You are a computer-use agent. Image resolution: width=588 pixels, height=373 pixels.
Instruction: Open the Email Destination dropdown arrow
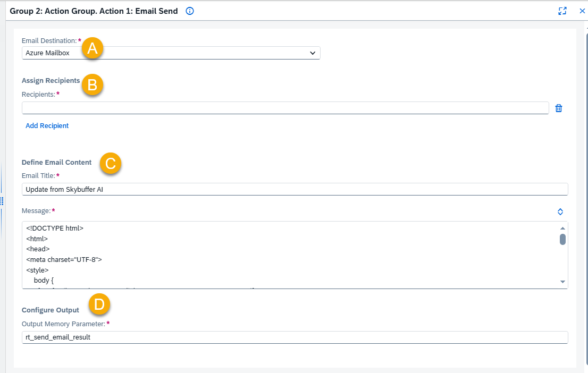click(313, 53)
